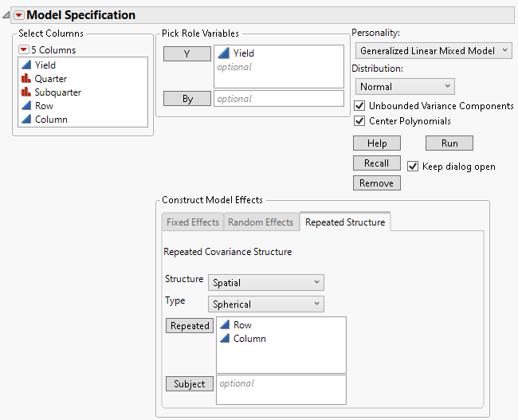518x420 pixels.
Task: Collapse the Model Specification disclosure triangle
Action: click(x=7, y=15)
